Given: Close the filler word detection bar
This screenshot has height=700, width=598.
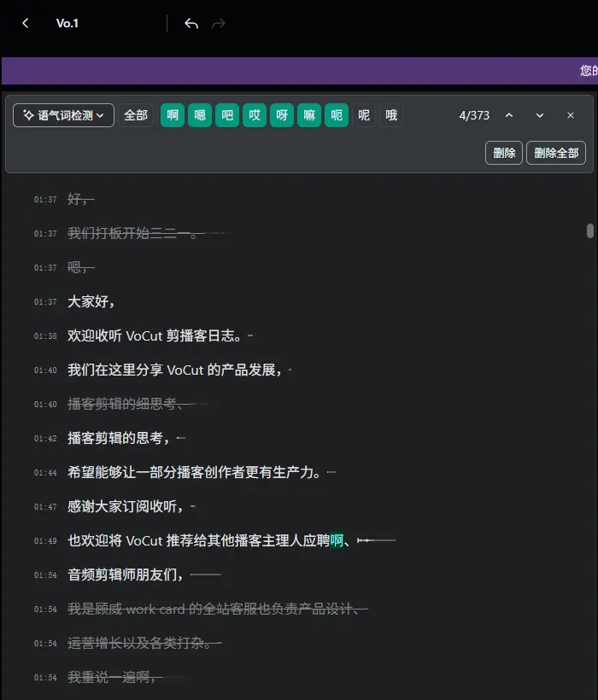Looking at the screenshot, I should pos(571,115).
